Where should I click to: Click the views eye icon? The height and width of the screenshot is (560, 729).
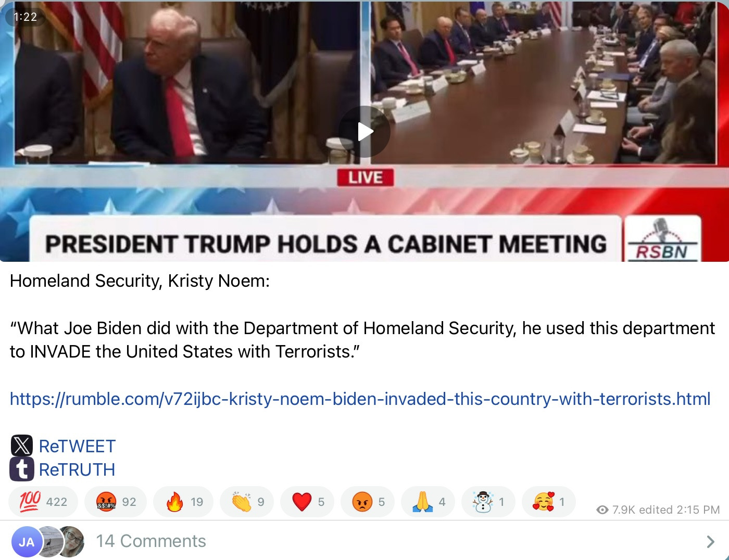click(x=602, y=510)
